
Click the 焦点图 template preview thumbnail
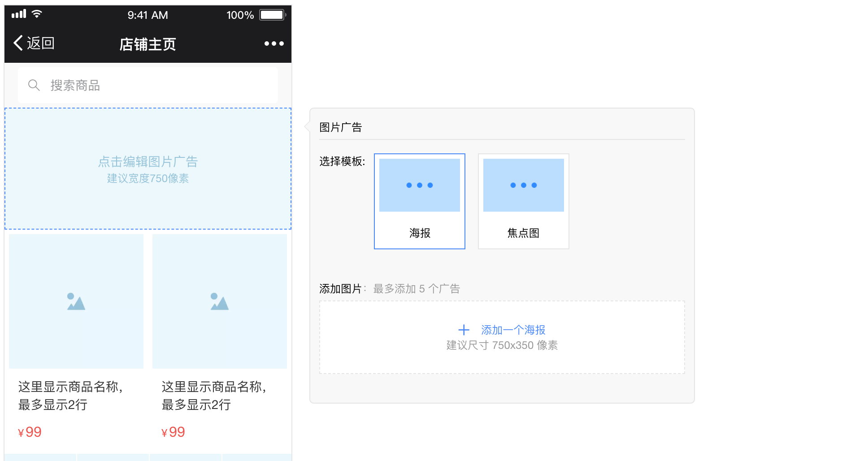(524, 185)
